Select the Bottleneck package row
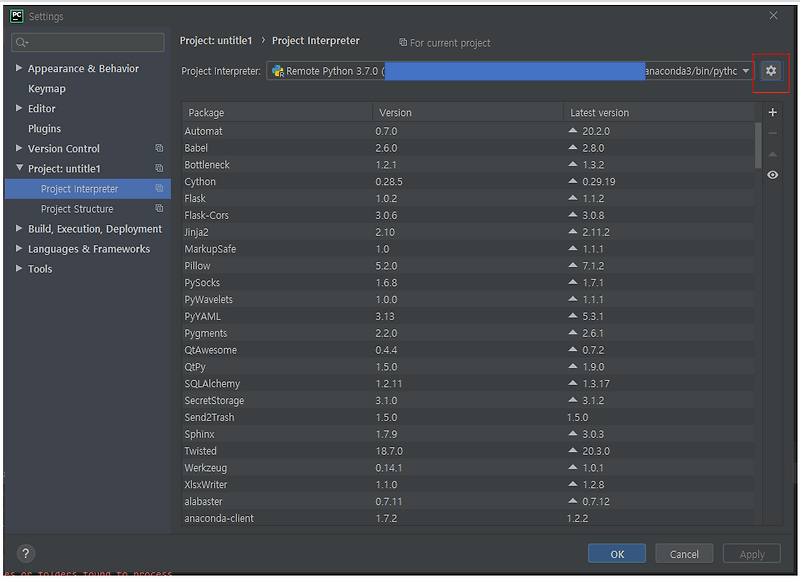 (x=468, y=165)
